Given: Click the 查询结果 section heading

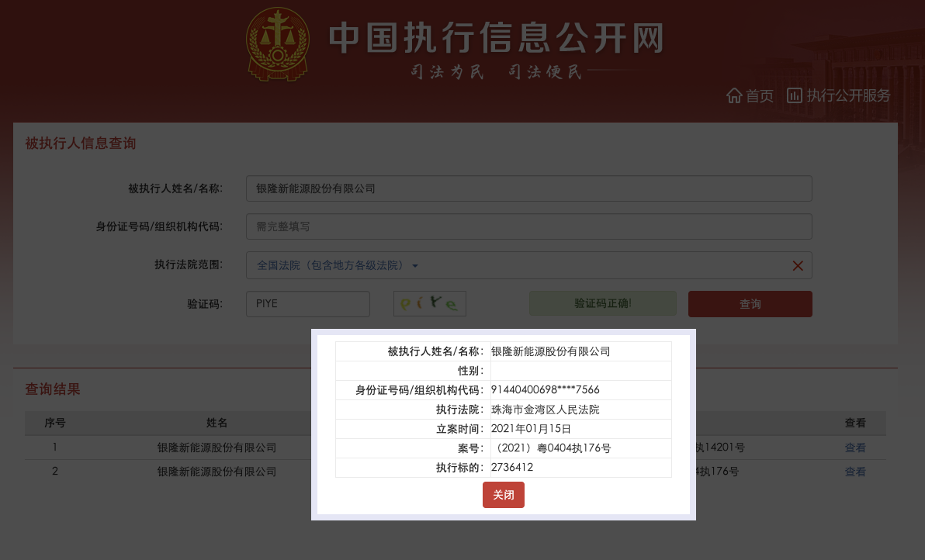Looking at the screenshot, I should pos(53,389).
